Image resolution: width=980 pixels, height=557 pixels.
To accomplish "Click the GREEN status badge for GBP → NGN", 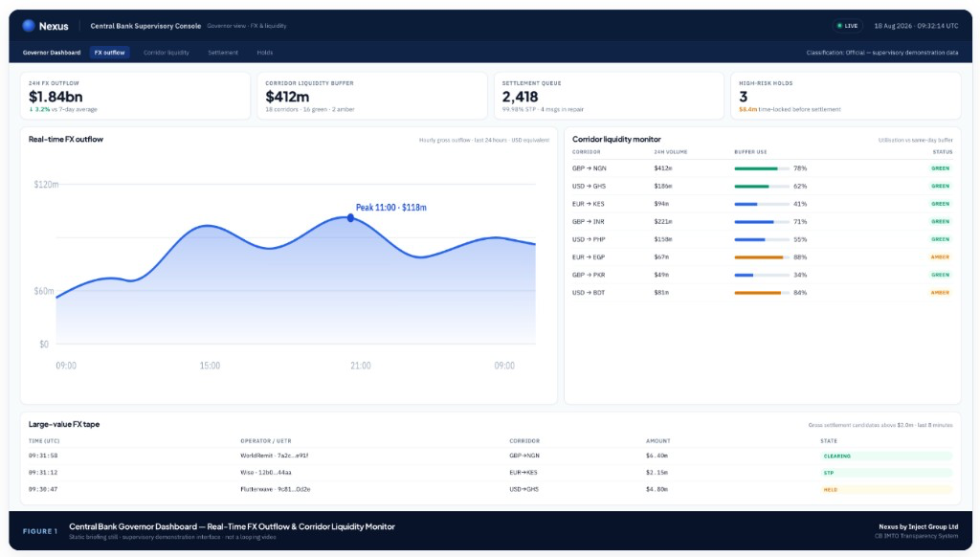I will point(940,168).
